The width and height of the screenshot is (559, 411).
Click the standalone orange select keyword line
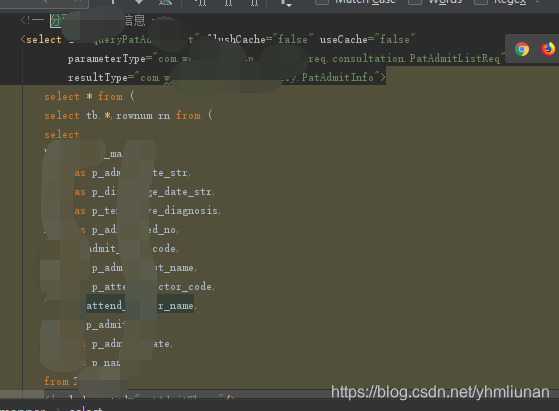(x=62, y=134)
